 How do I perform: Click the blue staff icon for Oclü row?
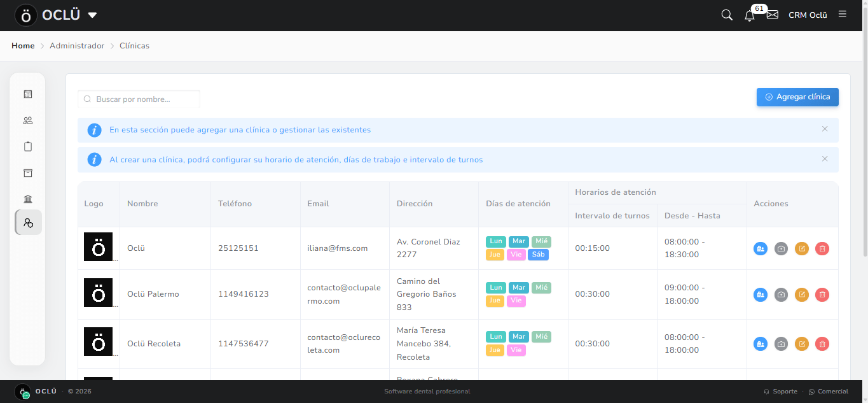click(x=761, y=248)
